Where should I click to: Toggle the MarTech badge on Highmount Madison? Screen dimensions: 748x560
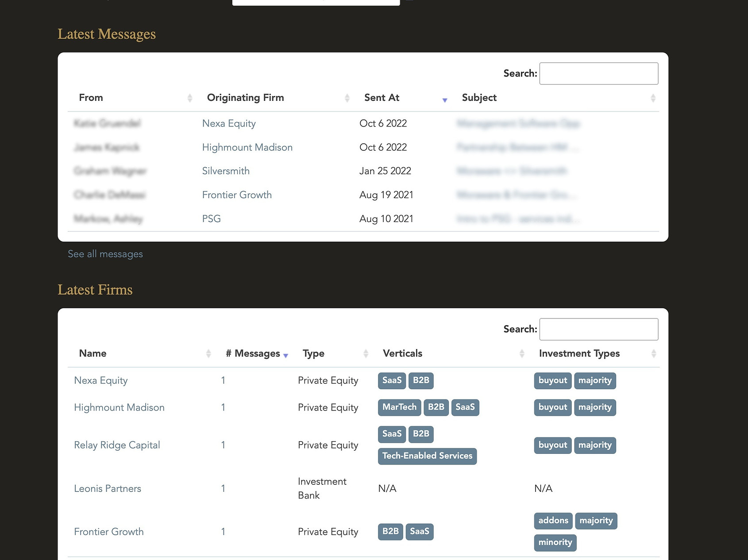399,407
